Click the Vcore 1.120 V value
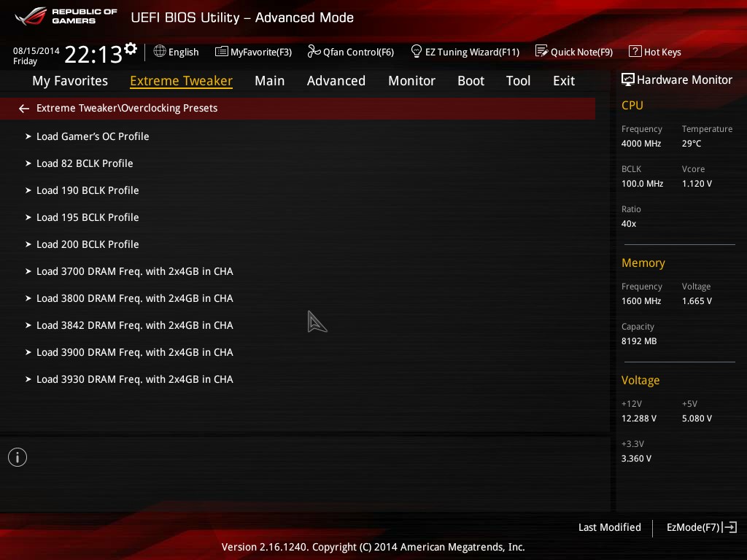The height and width of the screenshot is (560, 747). tap(697, 183)
